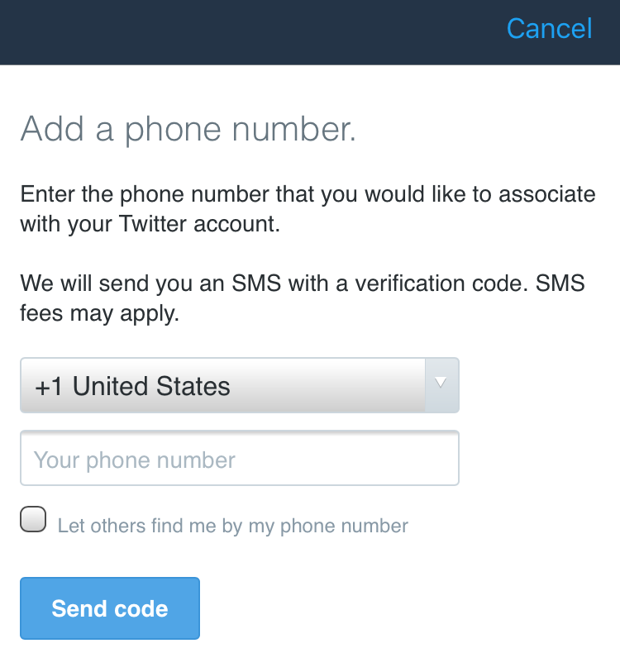This screenshot has width=620, height=672.
Task: Open the +1 United States country dropdown
Action: (223, 385)
